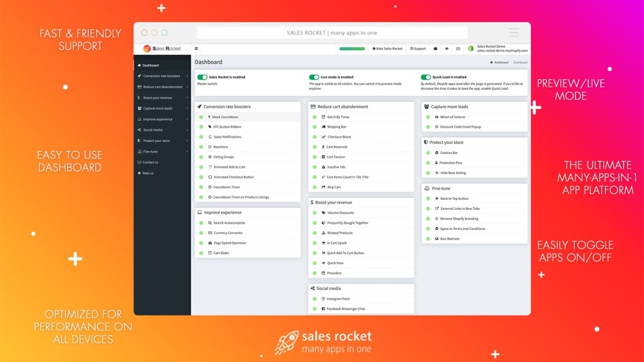Open Dashboard in the sidebar

click(162, 65)
